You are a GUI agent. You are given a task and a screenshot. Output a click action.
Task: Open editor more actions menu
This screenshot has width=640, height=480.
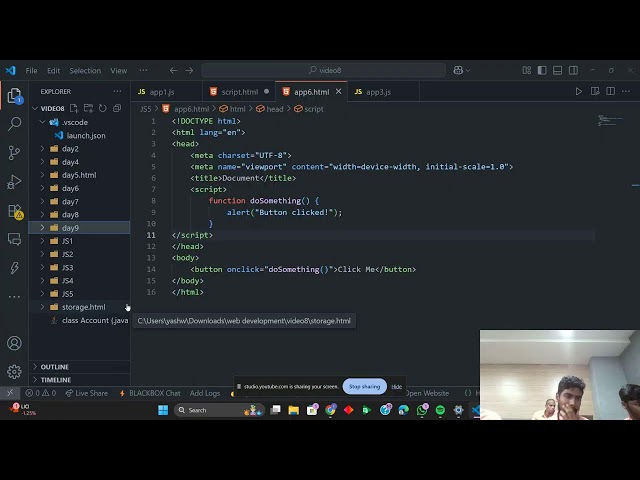pyautogui.click(x=626, y=91)
